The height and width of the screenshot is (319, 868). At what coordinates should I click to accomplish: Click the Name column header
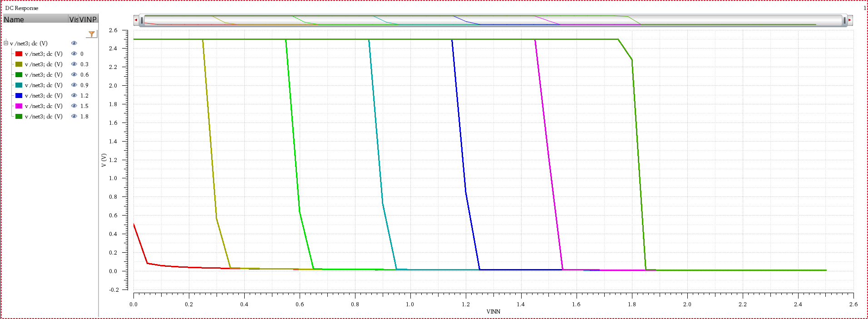pyautogui.click(x=35, y=19)
